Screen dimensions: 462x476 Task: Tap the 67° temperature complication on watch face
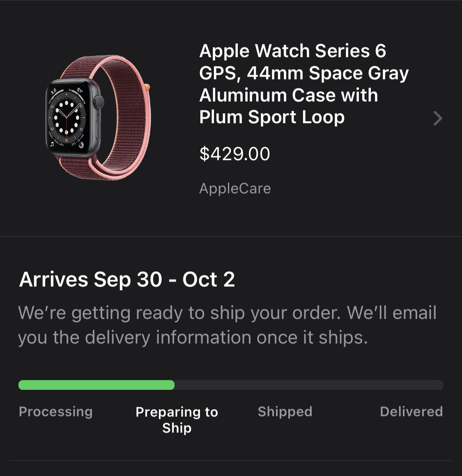point(80,89)
